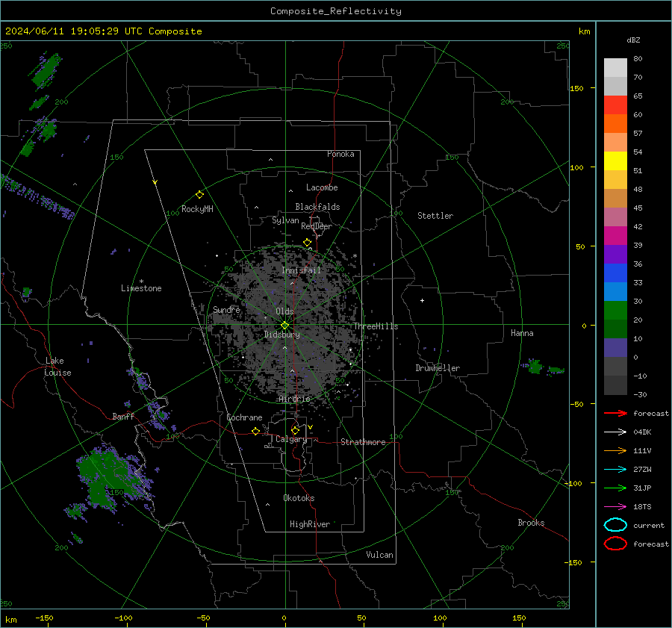
Task: Click the ThreeHills label on map
Action: [x=376, y=326]
